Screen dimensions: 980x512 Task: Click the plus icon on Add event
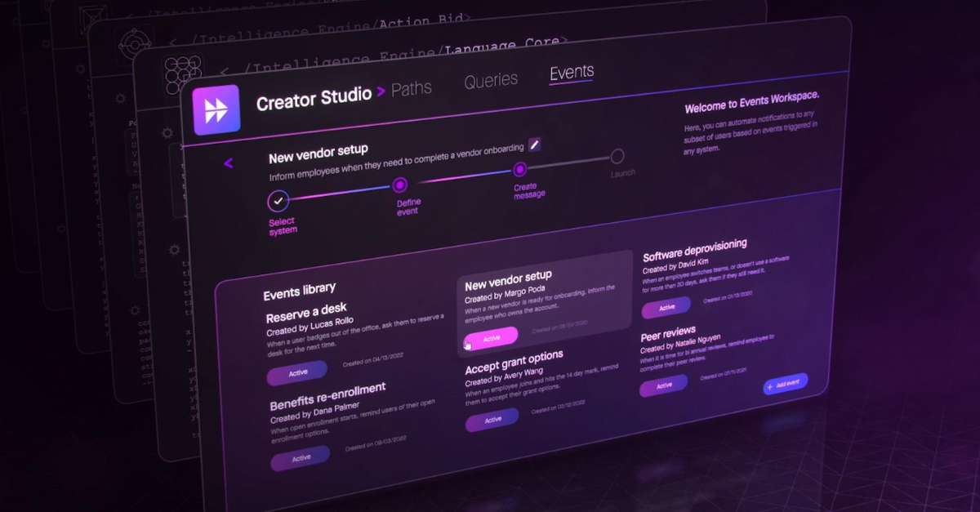[x=771, y=386]
